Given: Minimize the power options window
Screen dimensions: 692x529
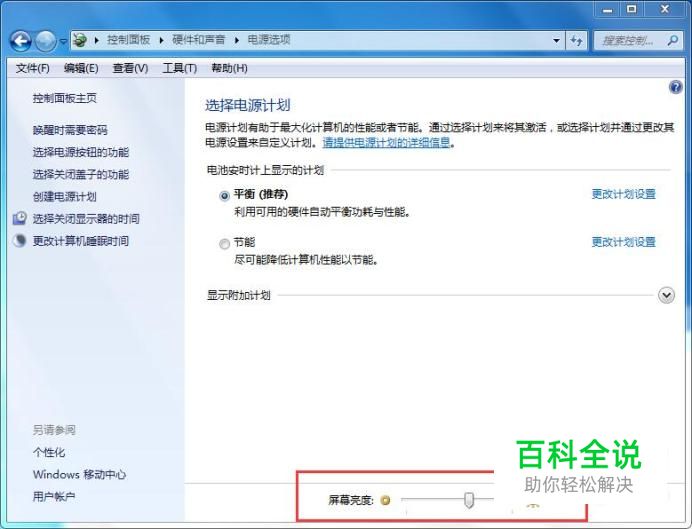Looking at the screenshot, I should tap(607, 9).
